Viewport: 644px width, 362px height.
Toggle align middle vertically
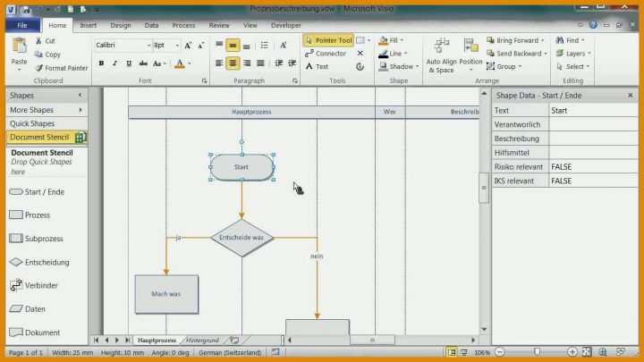(x=233, y=46)
